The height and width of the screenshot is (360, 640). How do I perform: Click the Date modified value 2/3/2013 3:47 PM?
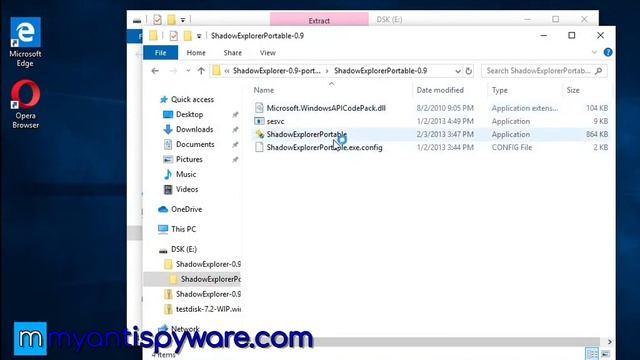point(445,134)
